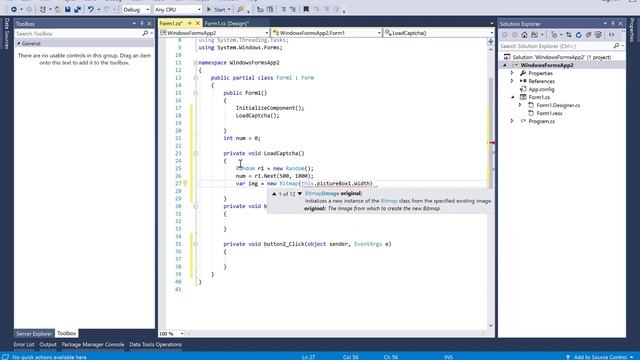Click the uncomment lines icon
Image resolution: width=640 pixels, height=360 pixels.
(x=293, y=9)
